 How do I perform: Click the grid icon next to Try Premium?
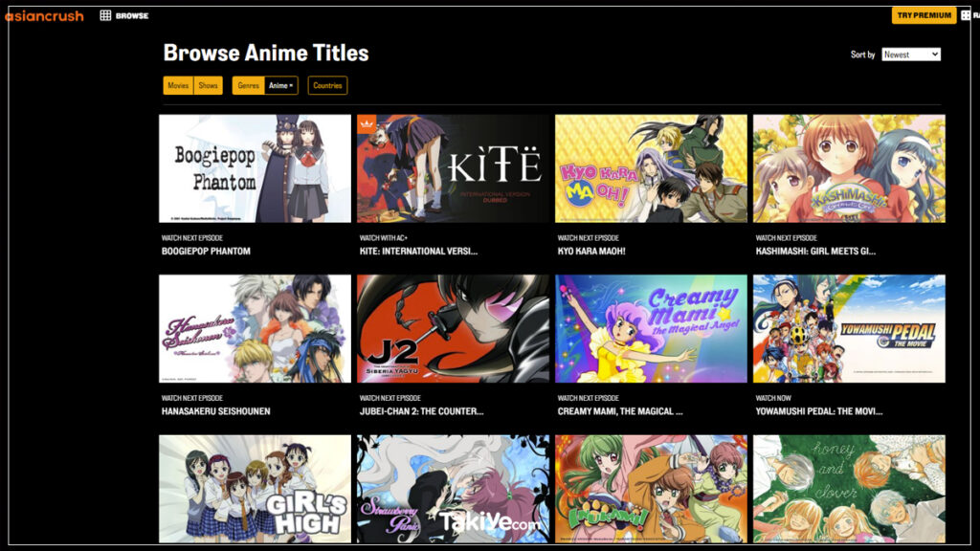(966, 15)
